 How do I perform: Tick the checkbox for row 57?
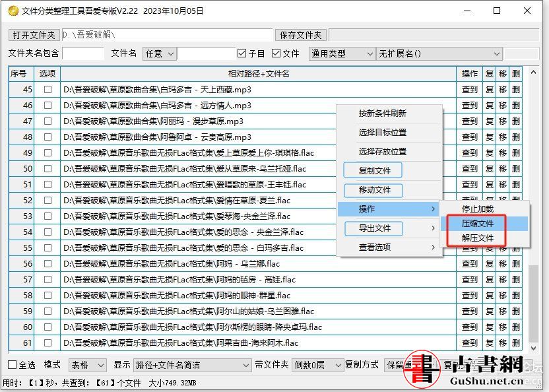[48, 280]
